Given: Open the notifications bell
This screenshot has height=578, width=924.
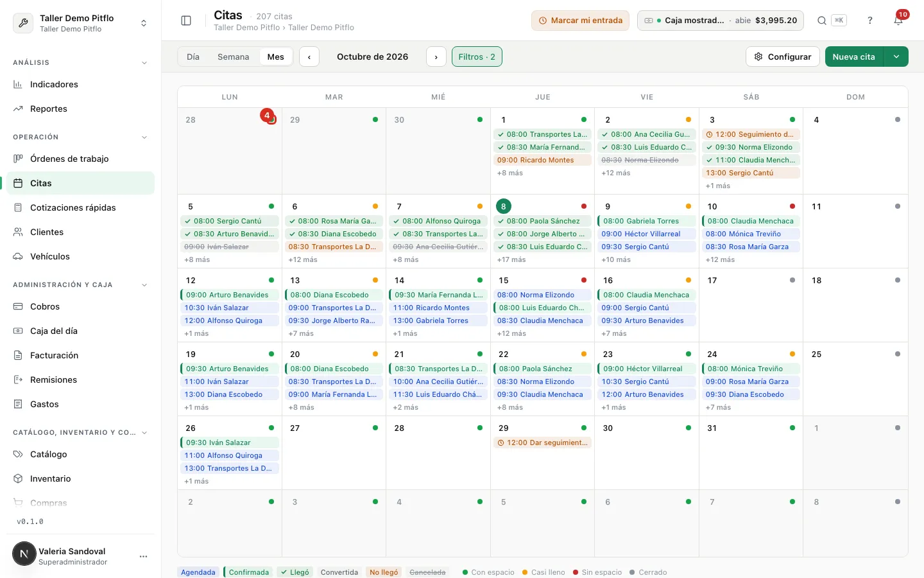Looking at the screenshot, I should 898,21.
